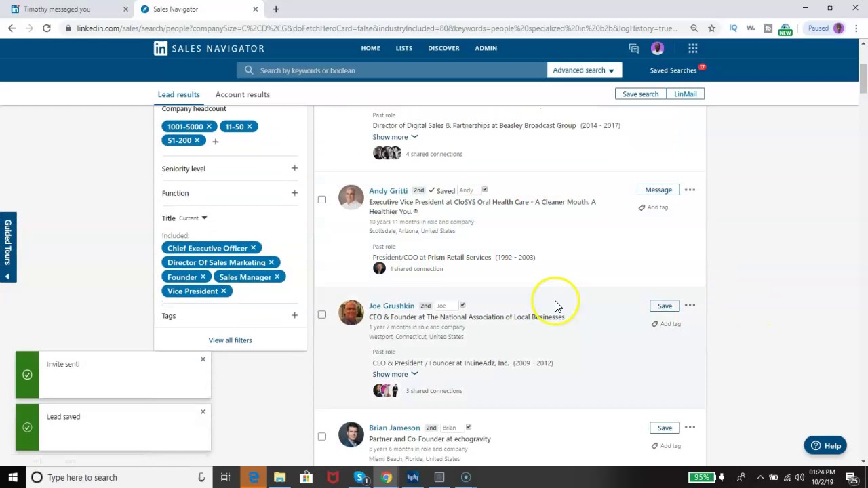Viewport: 868px width, 488px height.
Task: Message Andy Gritti
Action: tap(658, 190)
